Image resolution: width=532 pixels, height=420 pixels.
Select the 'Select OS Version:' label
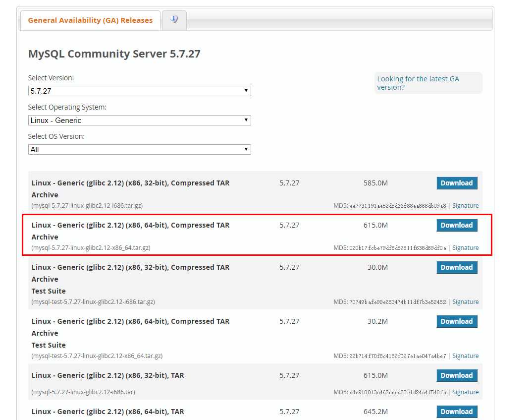56,136
